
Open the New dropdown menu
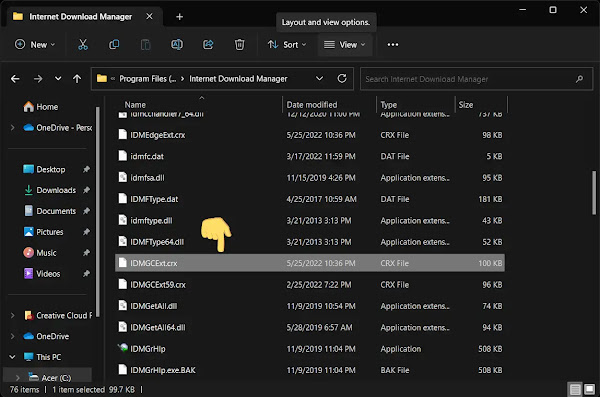click(x=35, y=44)
